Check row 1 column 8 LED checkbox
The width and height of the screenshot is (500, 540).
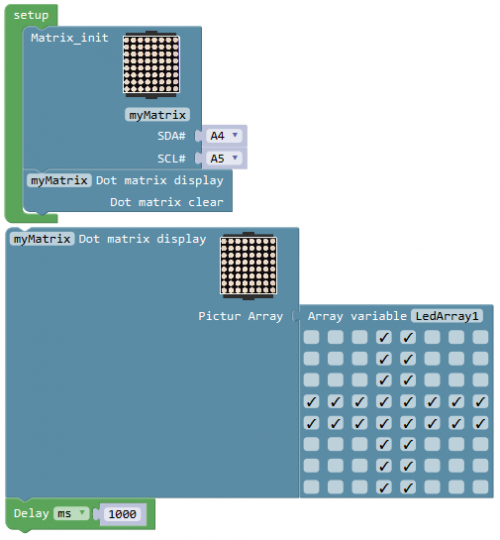click(480, 337)
